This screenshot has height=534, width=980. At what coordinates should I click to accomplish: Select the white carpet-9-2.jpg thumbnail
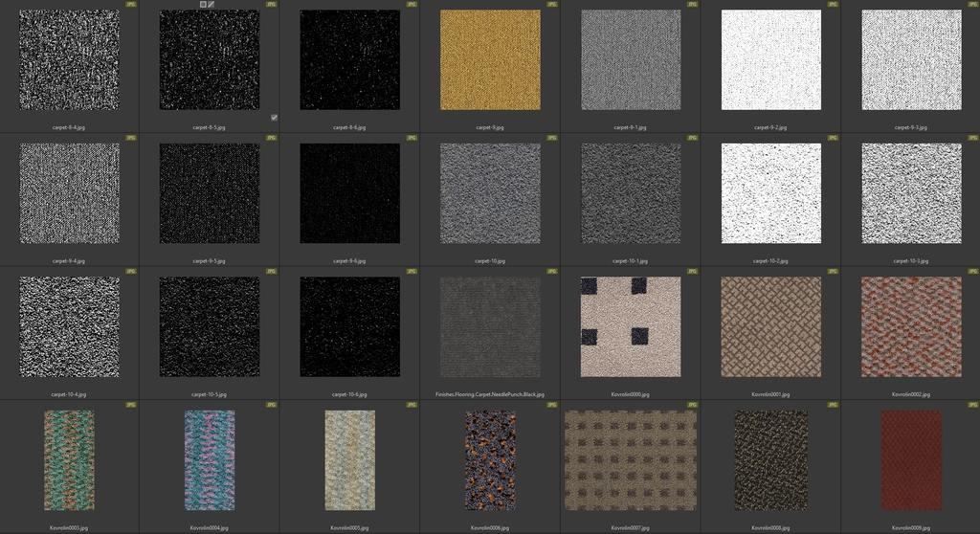[x=770, y=60]
